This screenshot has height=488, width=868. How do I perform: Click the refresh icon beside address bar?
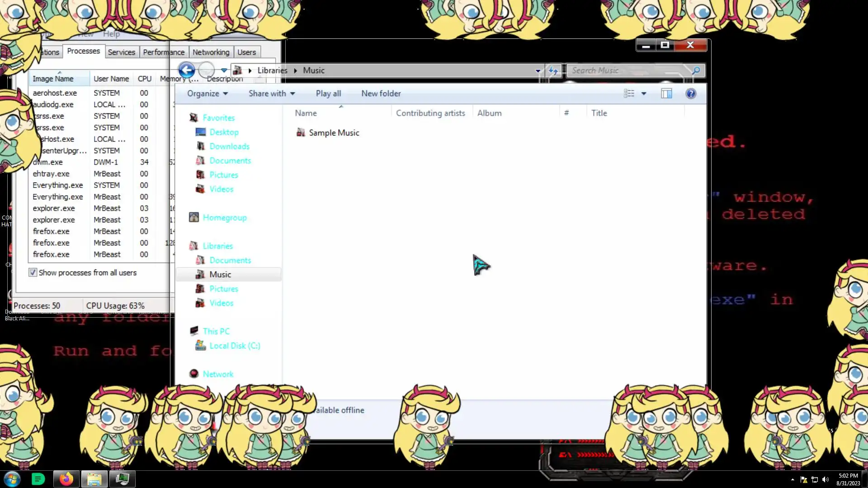(553, 70)
